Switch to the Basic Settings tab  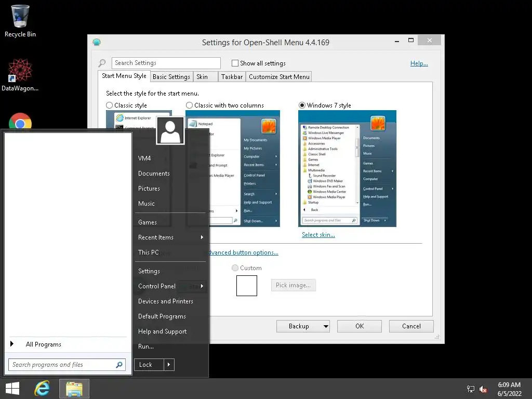point(171,77)
